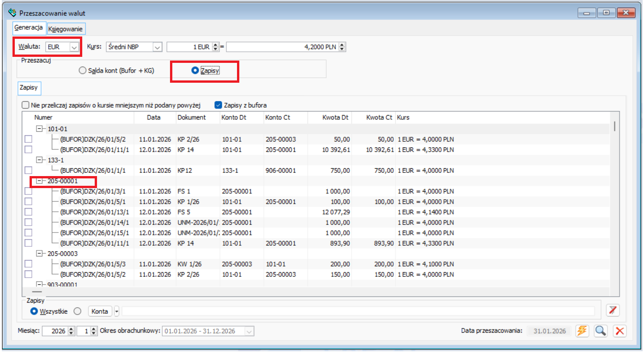This screenshot has height=354, width=644.
Task: Click the Przeszacowanie walut window title icon
Action: [x=12, y=13]
